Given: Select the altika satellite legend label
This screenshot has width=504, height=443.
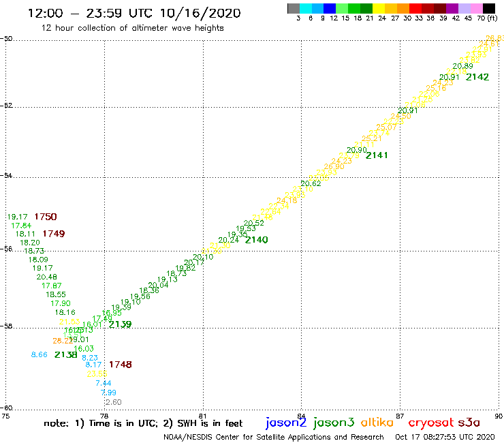Looking at the screenshot, I should tap(377, 423).
